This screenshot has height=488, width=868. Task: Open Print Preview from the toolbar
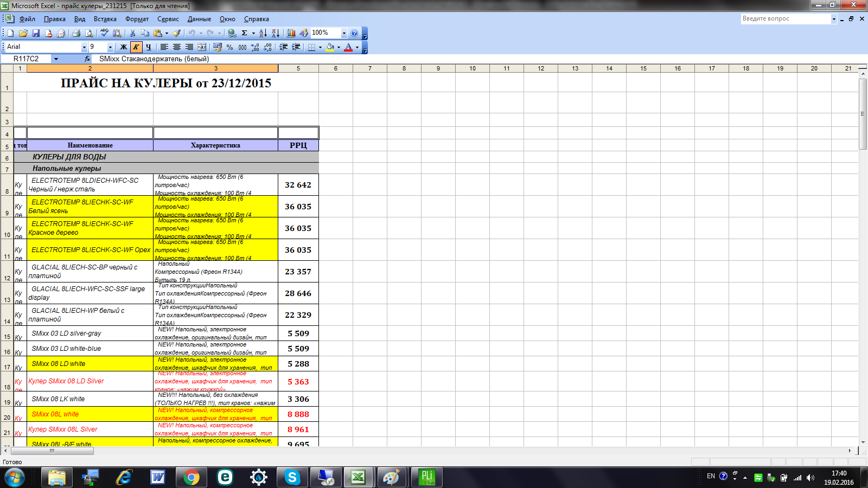coord(89,33)
